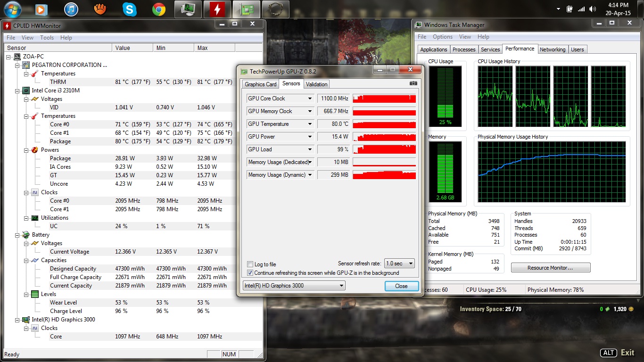The image size is (644, 362).
Task: Select the Powers flame icon
Action: point(35,150)
